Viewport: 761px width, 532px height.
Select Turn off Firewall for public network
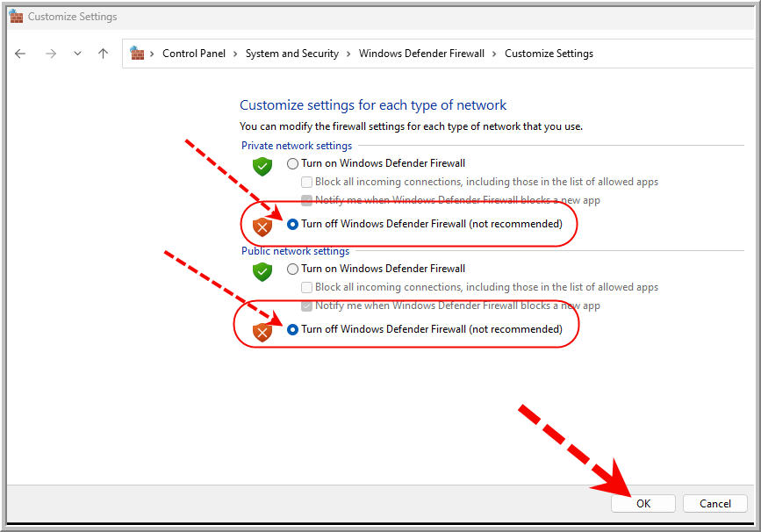coord(292,329)
